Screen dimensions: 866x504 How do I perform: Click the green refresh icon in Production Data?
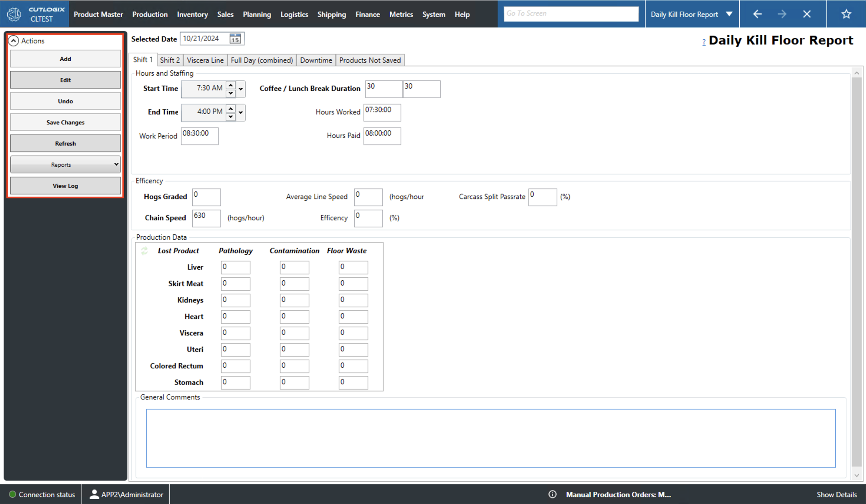(144, 251)
